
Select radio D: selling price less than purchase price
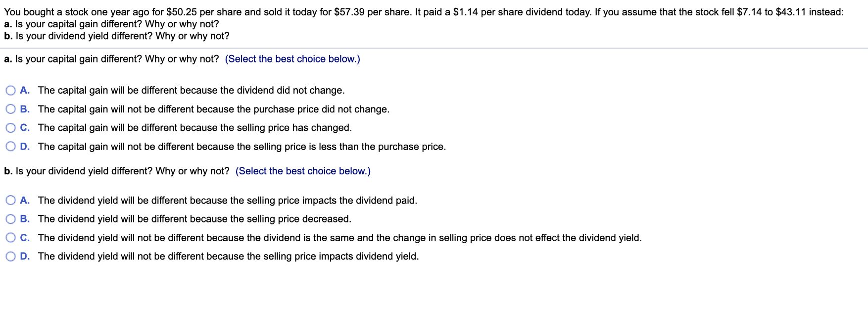click(10, 147)
